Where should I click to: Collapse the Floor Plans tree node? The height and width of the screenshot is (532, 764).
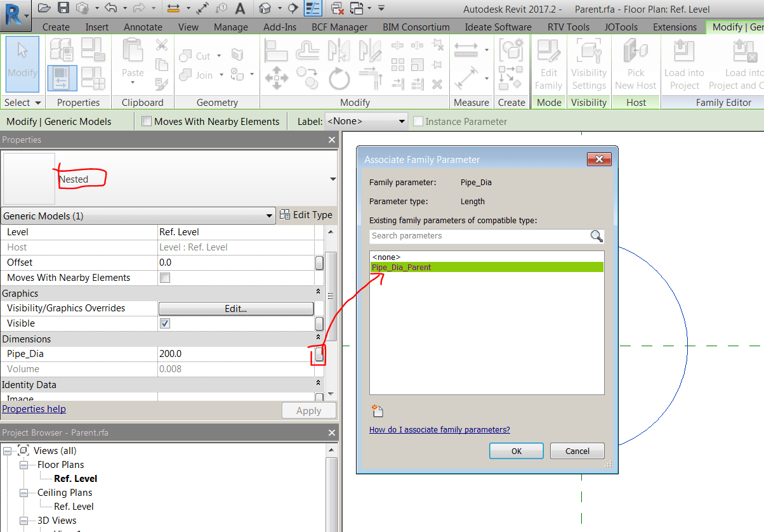tap(23, 465)
